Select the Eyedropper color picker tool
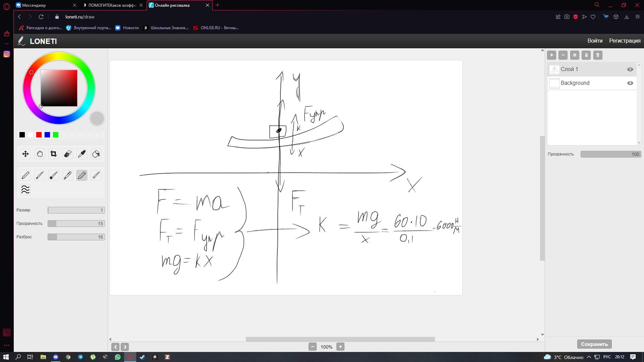644x362 pixels. pyautogui.click(x=82, y=154)
